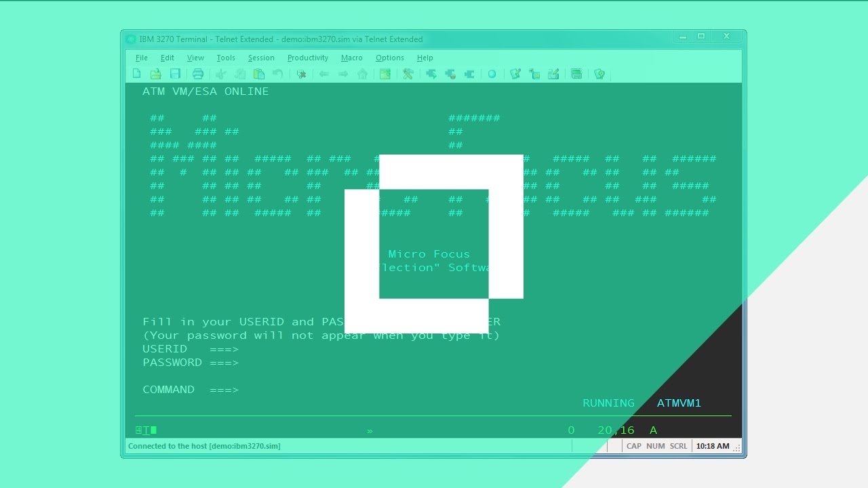Open the Edit menu
Image resolution: width=868 pixels, height=488 pixels.
tap(167, 58)
